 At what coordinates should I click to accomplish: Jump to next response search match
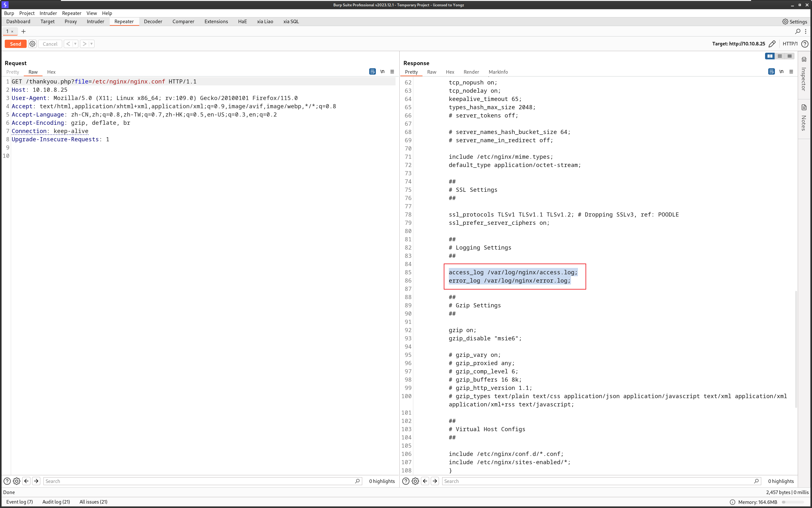coord(435,481)
